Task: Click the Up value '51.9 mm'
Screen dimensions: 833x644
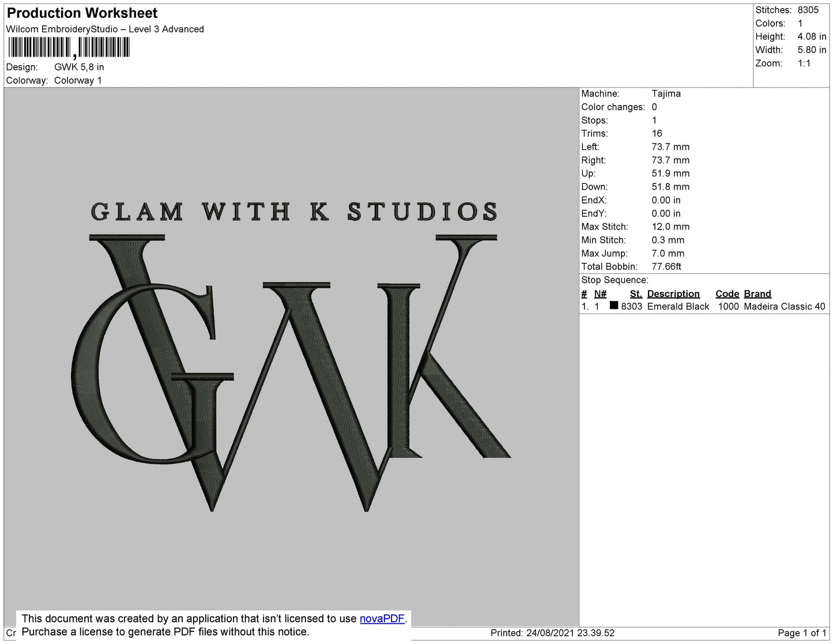Action: click(670, 173)
